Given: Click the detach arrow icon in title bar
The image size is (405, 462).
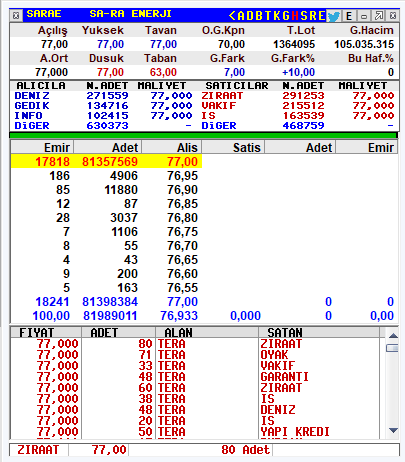Looking at the screenshot, I should click(379, 16).
